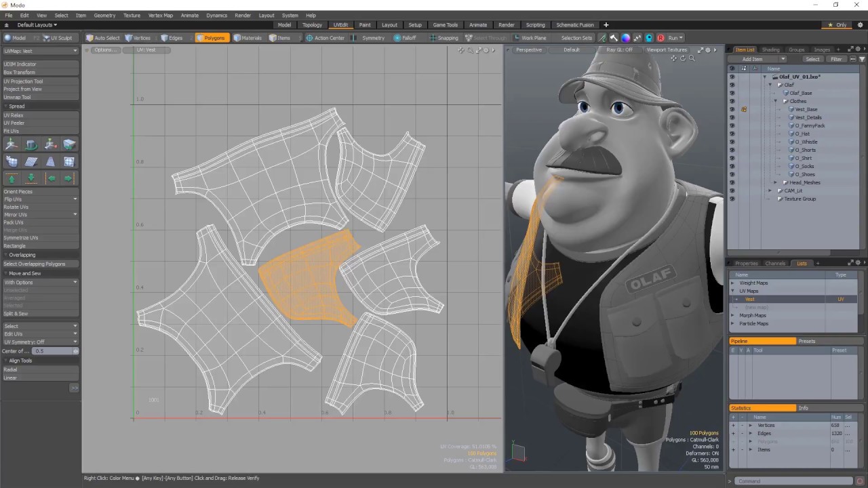
Task: Click the 3D viewport zoom magnifier icon
Action: point(692,58)
